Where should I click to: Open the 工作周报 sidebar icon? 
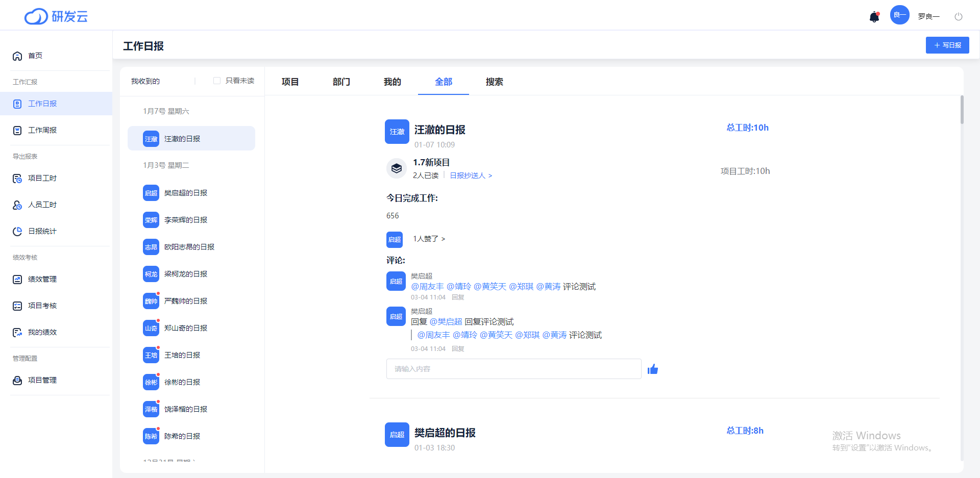(x=17, y=130)
